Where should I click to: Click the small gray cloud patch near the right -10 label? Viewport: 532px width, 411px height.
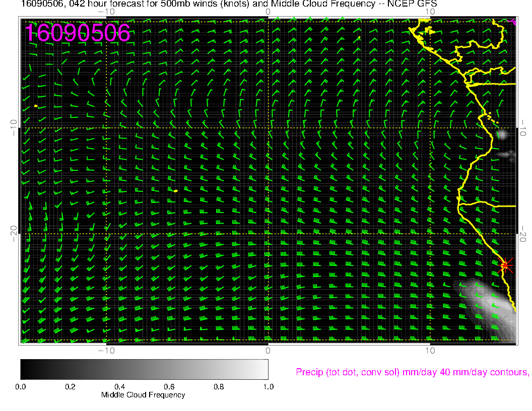tap(502, 134)
